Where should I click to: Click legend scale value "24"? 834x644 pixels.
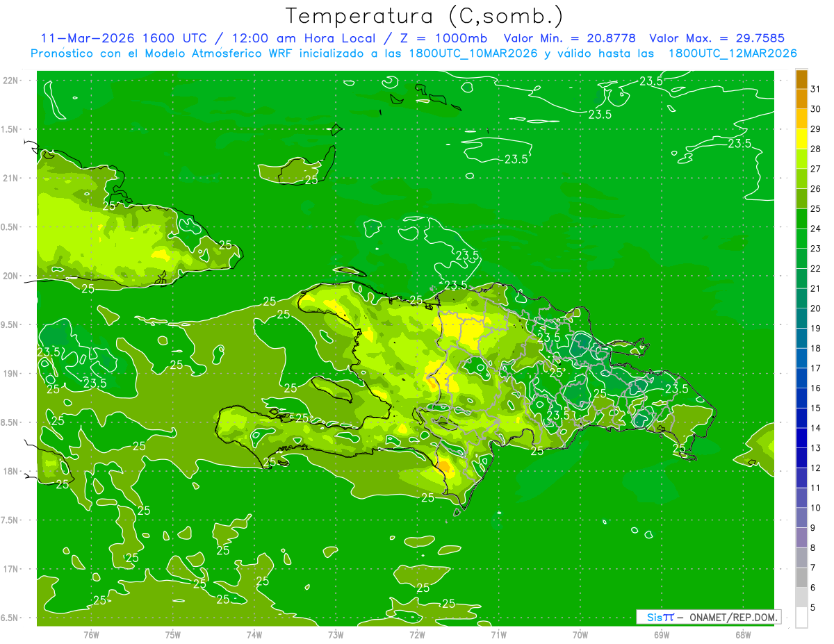816,229
